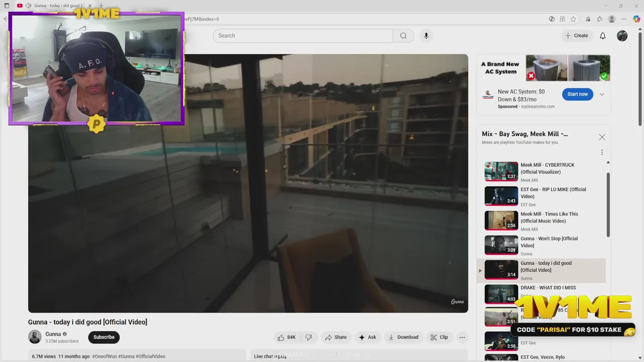Close the Mix playlist panel
This screenshot has height=362, width=644.
pyautogui.click(x=602, y=137)
